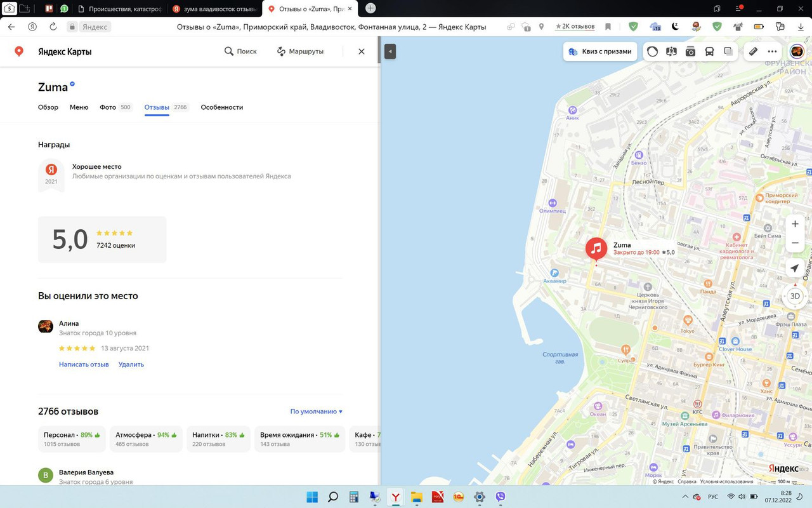Click Написать отзыв link
The image size is (812, 508).
84,364
